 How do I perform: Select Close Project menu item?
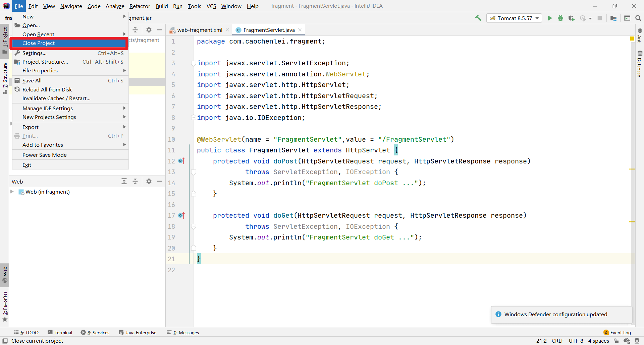click(x=69, y=43)
